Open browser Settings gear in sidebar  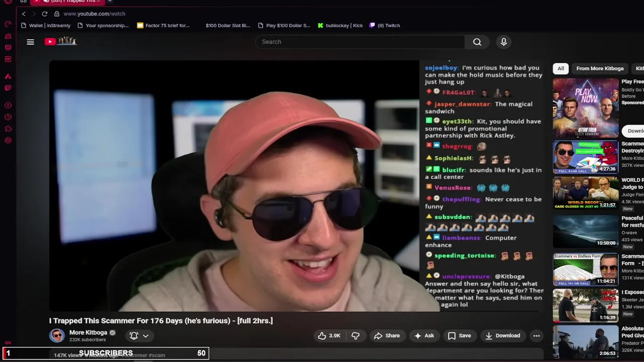click(8, 140)
